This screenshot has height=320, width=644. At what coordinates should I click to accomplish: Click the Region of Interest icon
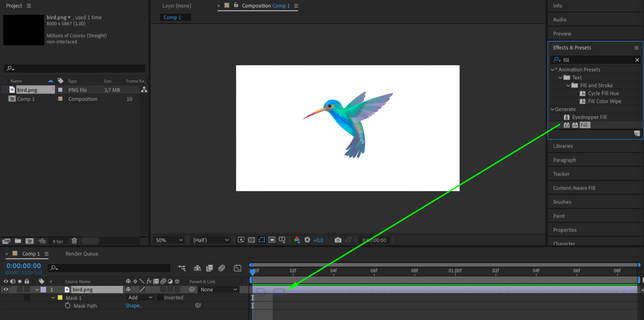tap(272, 240)
